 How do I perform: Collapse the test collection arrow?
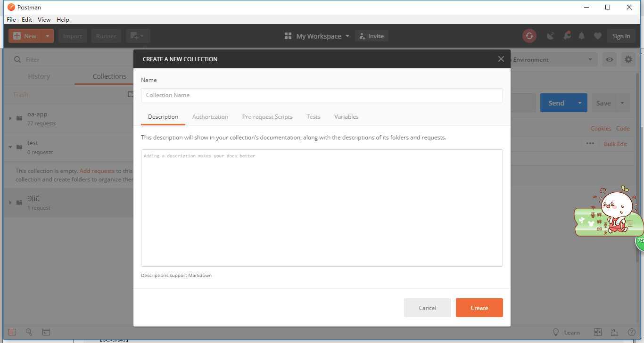coord(10,147)
